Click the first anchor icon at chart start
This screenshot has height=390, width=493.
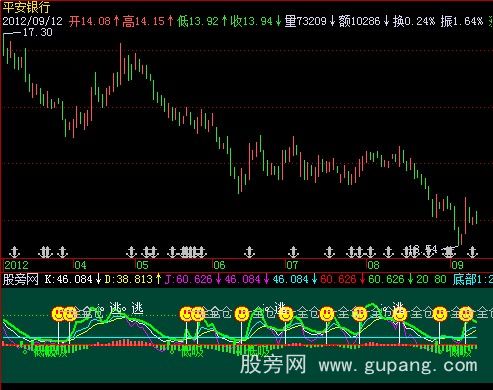pos(14,252)
